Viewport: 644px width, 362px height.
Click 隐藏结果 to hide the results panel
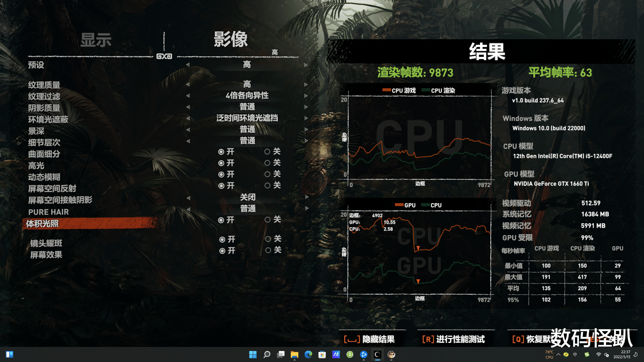371,339
